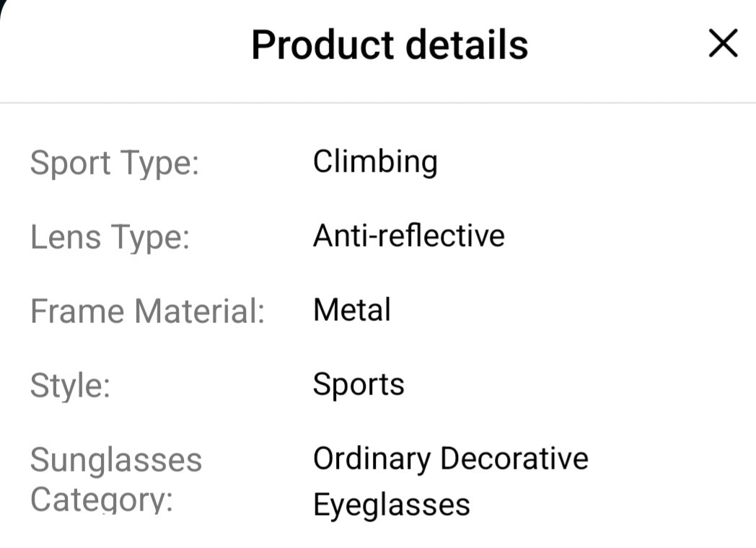This screenshot has height=548, width=756.
Task: Click the Sports style value
Action: pyautogui.click(x=359, y=384)
